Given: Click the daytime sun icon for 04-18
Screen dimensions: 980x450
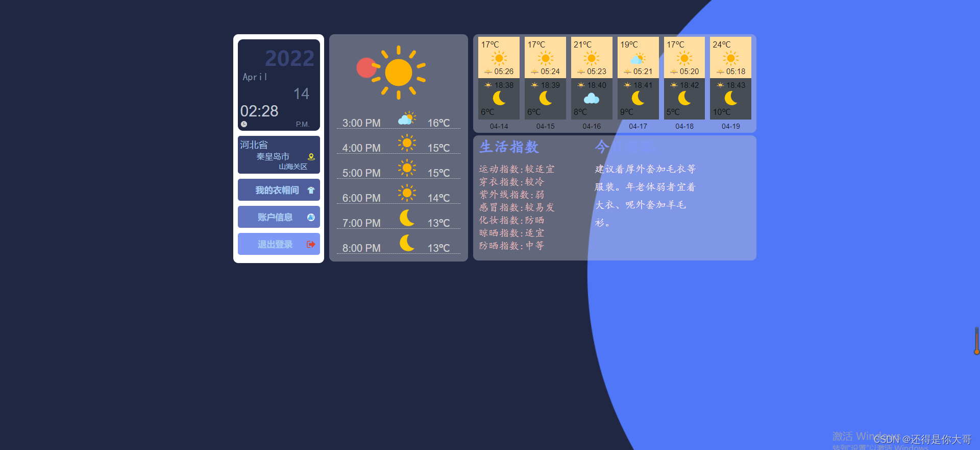Looking at the screenshot, I should 684,58.
